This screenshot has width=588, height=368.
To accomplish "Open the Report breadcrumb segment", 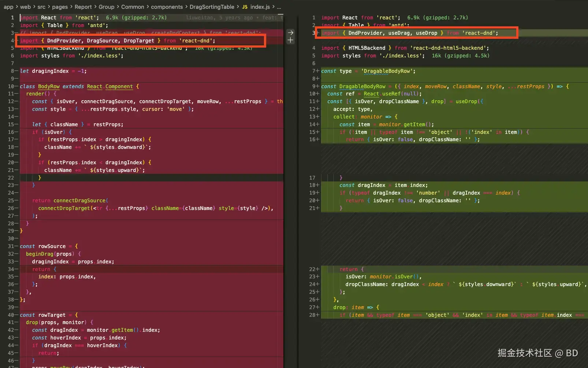I will pos(83,7).
